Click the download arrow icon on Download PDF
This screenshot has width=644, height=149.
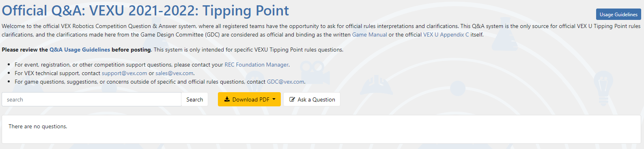coord(227,99)
